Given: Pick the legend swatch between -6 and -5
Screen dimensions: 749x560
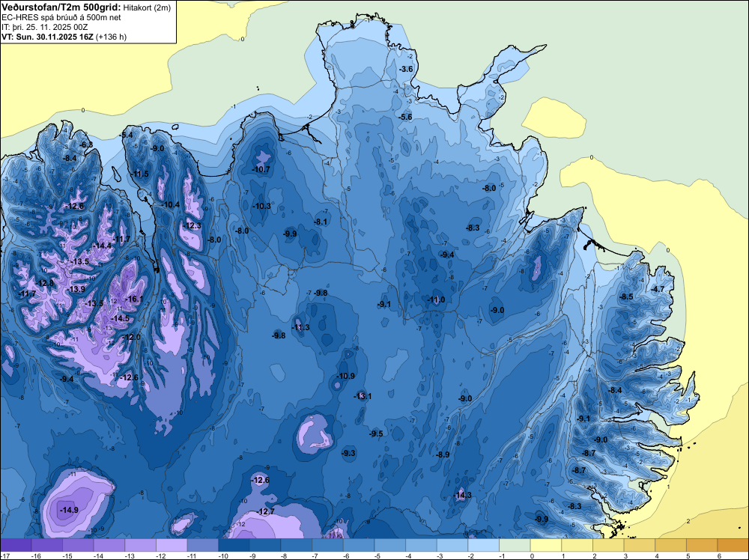Looking at the screenshot, I should click(359, 545).
